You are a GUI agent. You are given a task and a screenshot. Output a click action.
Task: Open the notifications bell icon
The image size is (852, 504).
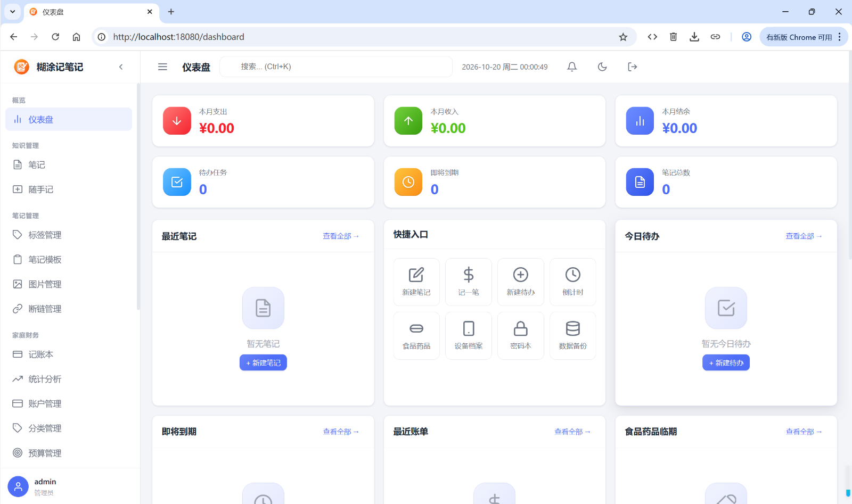point(572,67)
